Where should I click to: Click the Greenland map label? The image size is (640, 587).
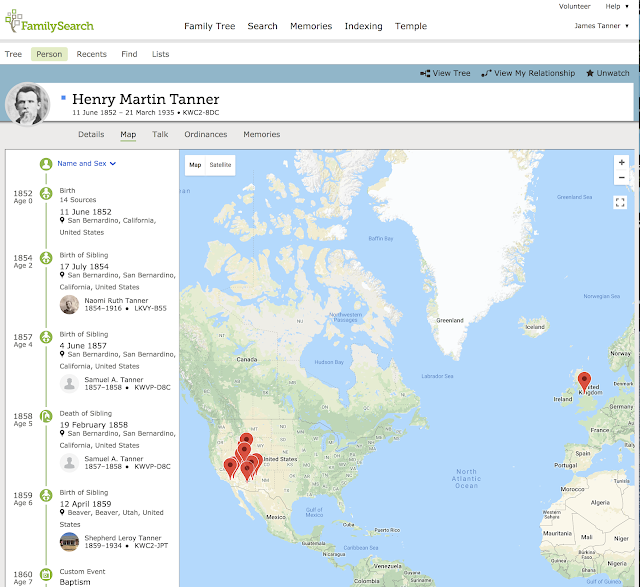coord(450,320)
